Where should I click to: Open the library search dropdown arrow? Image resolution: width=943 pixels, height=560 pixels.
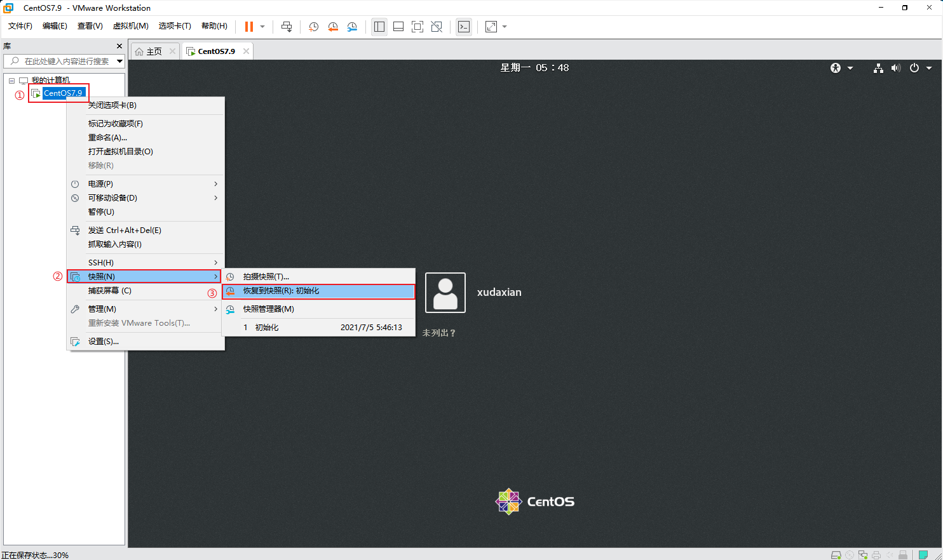(119, 61)
